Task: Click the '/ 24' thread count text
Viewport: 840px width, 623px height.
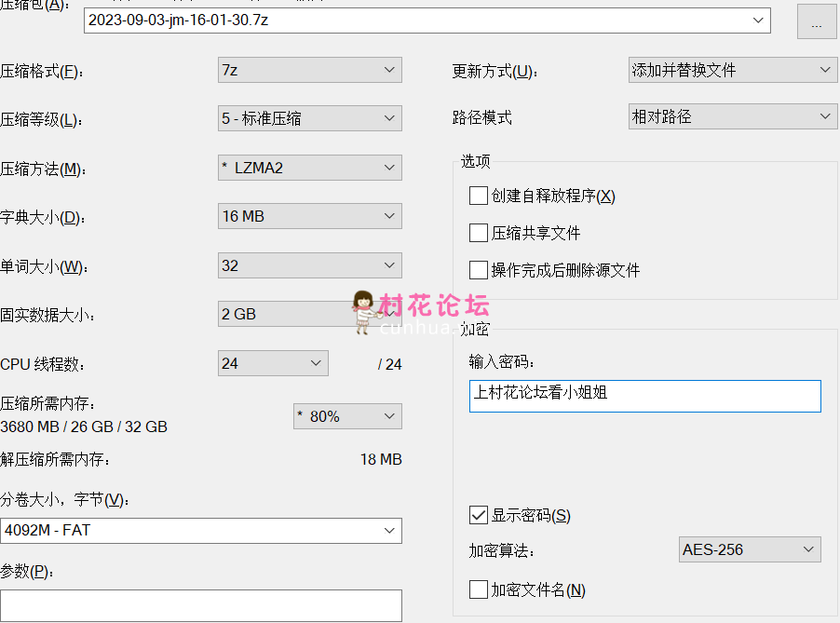Action: pos(389,364)
